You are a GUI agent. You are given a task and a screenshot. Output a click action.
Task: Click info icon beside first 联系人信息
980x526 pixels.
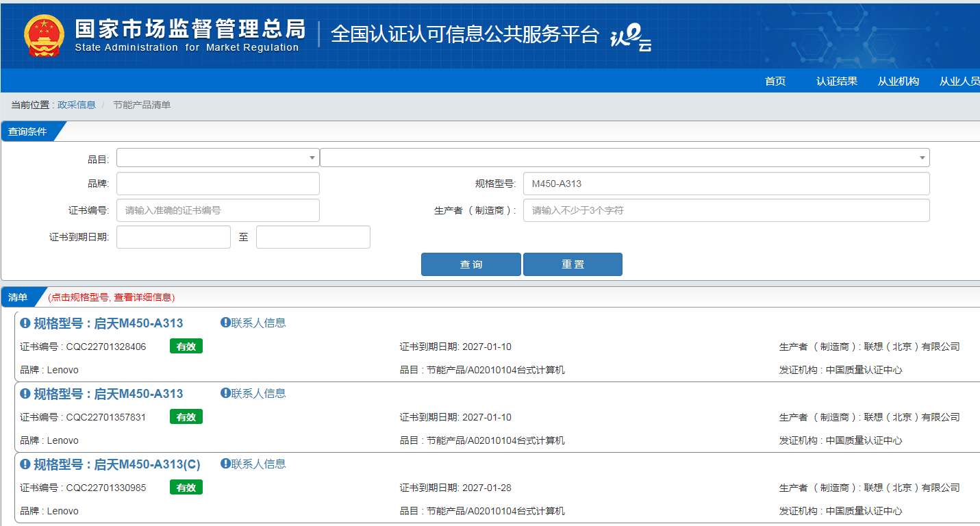[225, 323]
